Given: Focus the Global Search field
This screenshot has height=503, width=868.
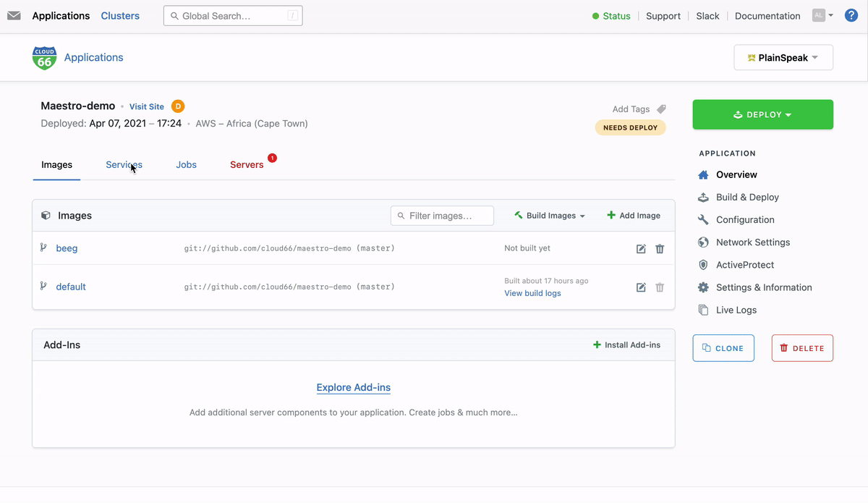Looking at the screenshot, I should coord(233,16).
